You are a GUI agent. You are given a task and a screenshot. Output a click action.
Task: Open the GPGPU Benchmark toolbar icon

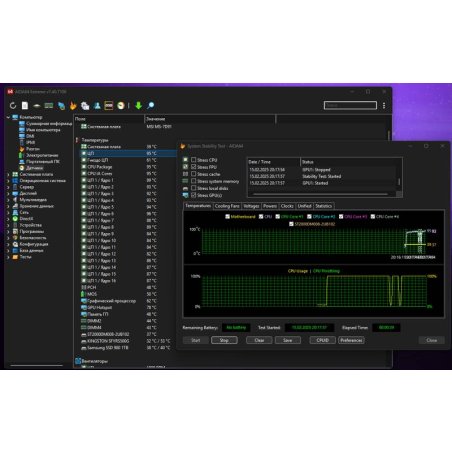[x=61, y=106]
